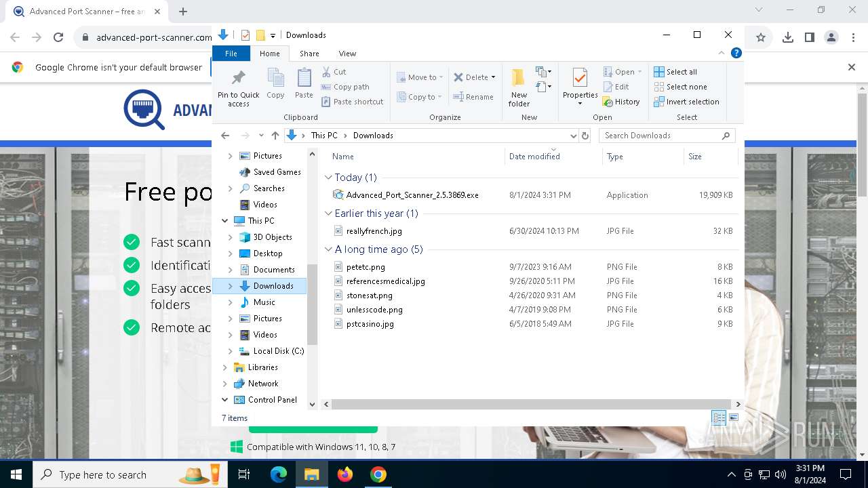The width and height of the screenshot is (868, 488).
Task: Click file list horizontal scrollbar
Action: [532, 404]
